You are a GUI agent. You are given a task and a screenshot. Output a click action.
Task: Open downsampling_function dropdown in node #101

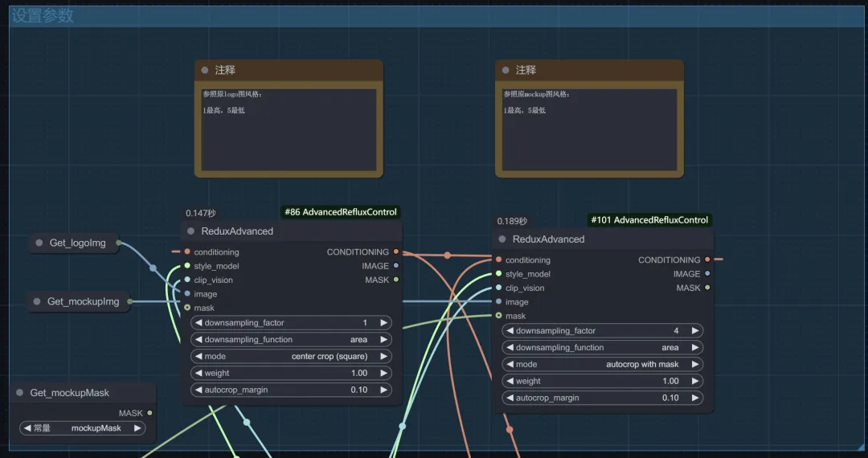point(602,347)
